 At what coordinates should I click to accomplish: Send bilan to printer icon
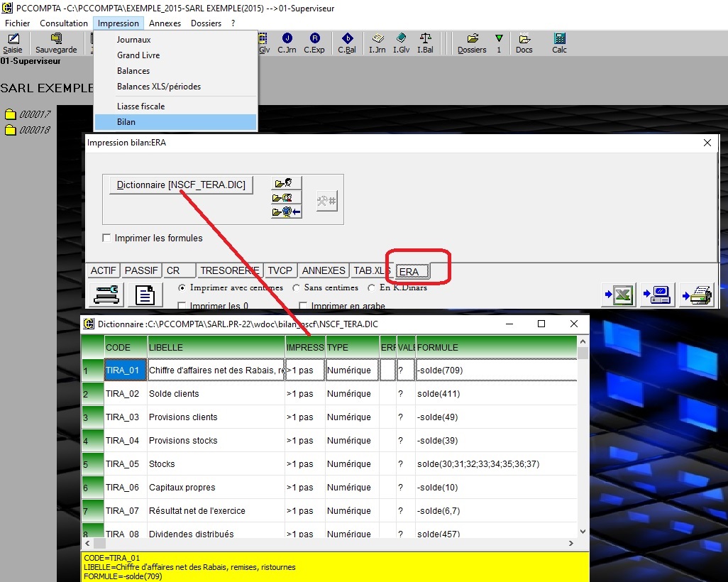tap(696, 295)
